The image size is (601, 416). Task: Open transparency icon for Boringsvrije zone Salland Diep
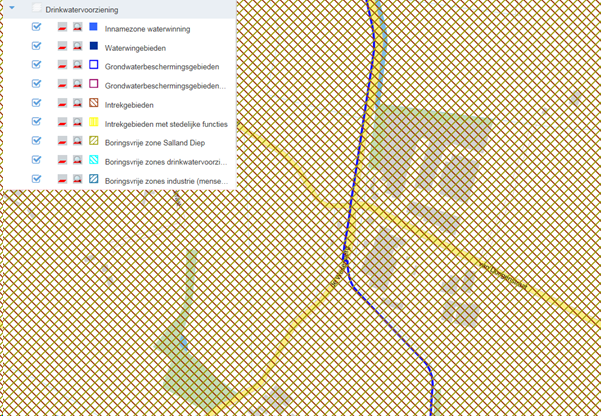point(62,141)
